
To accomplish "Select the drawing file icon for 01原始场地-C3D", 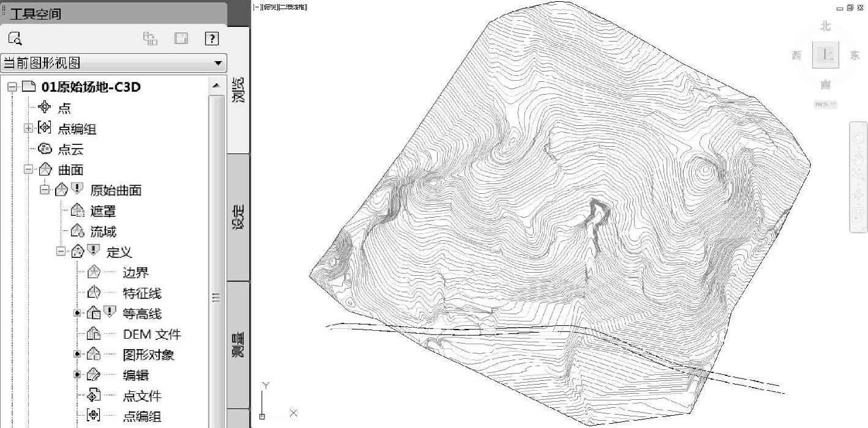I will pyautogui.click(x=29, y=86).
